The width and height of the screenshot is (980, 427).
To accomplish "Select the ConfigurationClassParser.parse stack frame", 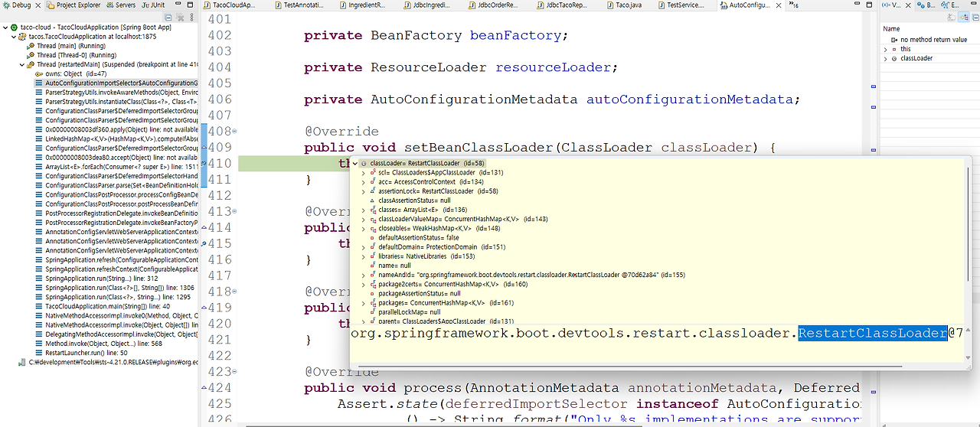I will tap(116, 185).
